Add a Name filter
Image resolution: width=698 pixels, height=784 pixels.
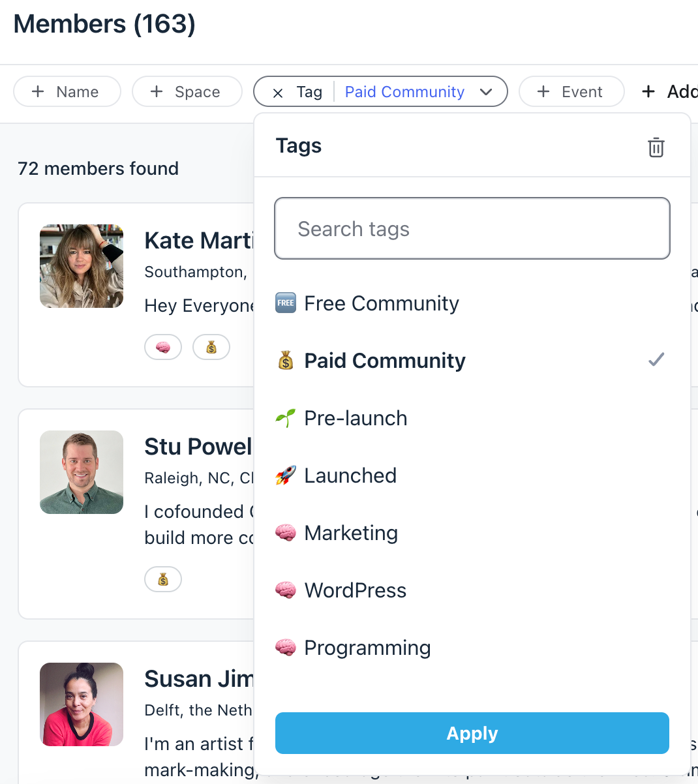(x=67, y=91)
